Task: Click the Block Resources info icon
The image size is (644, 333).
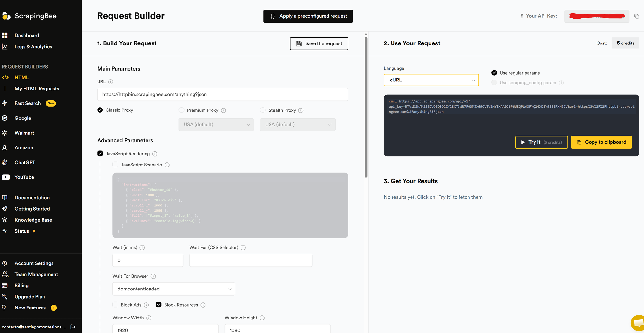Action: coord(203,305)
